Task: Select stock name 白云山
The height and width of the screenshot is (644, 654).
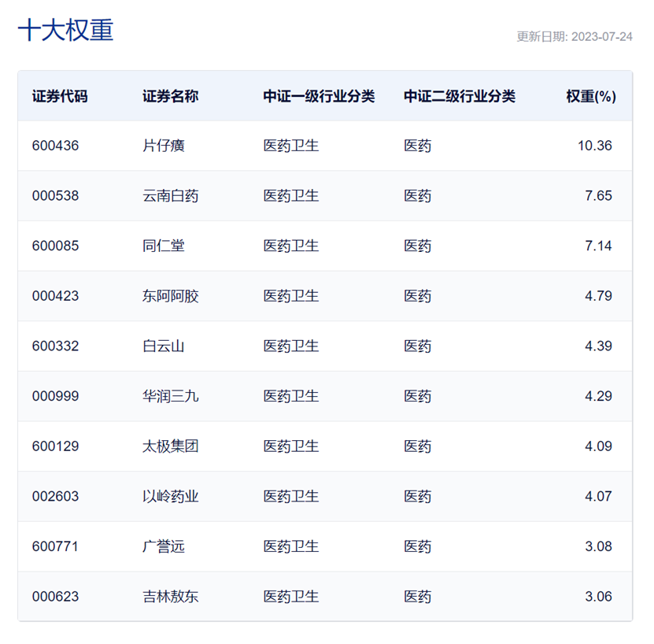Action: [x=164, y=346]
